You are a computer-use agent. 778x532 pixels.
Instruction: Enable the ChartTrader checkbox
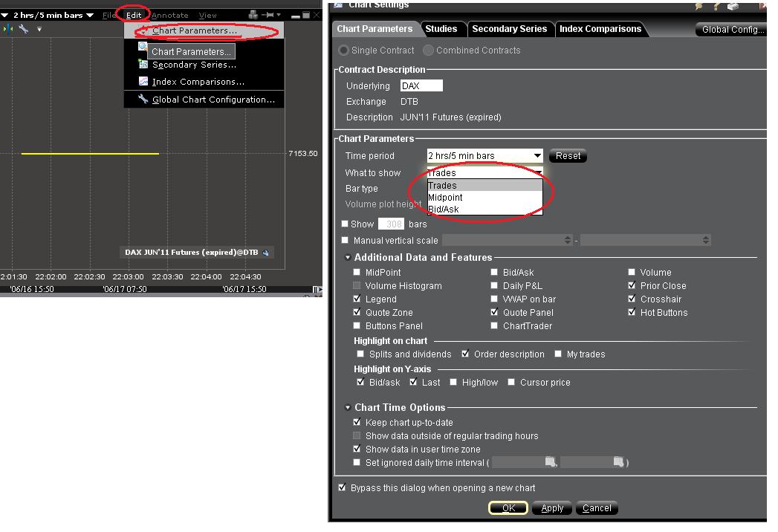pyautogui.click(x=494, y=325)
